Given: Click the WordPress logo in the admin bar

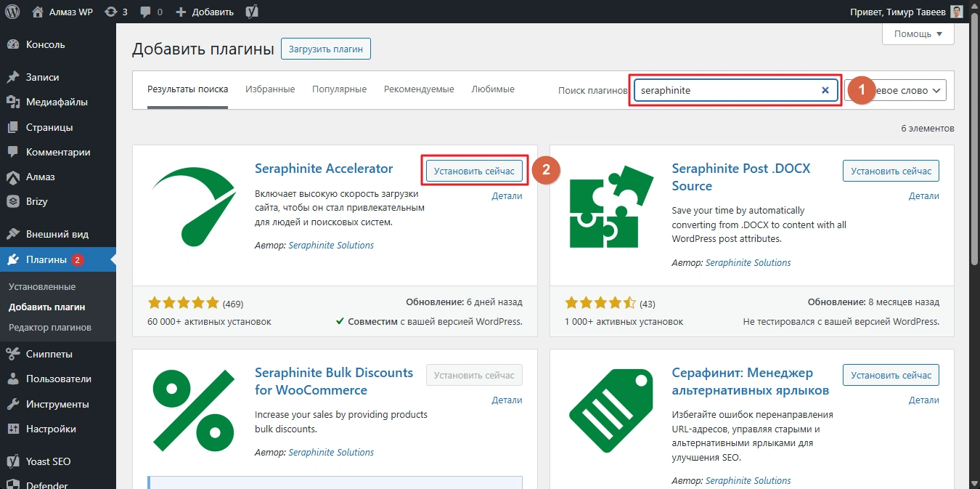Looking at the screenshot, I should click(x=12, y=12).
